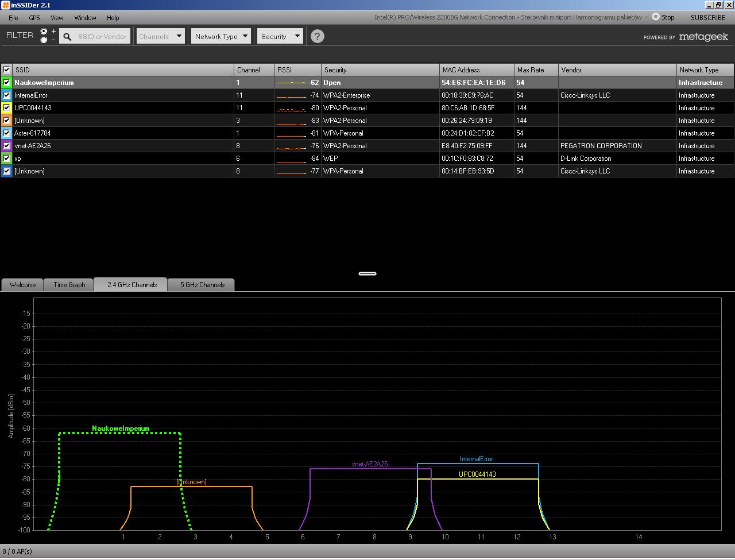Select the 2.4 GHz Channels tab

[131, 284]
